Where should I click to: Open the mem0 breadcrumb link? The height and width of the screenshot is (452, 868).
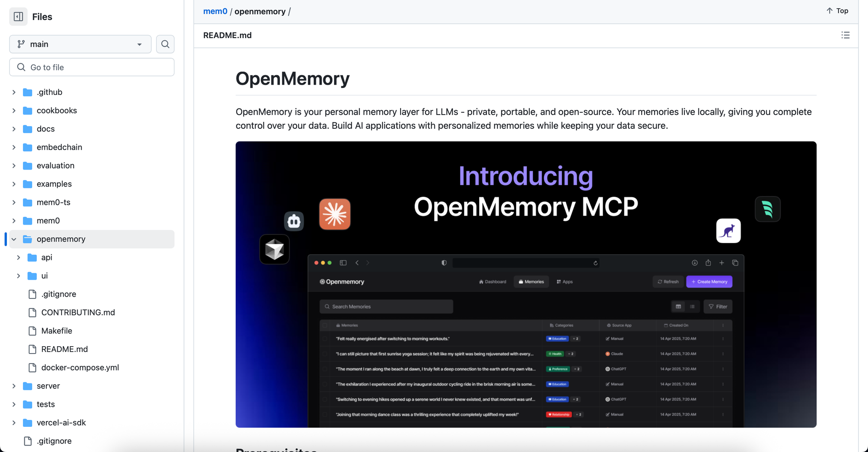215,11
